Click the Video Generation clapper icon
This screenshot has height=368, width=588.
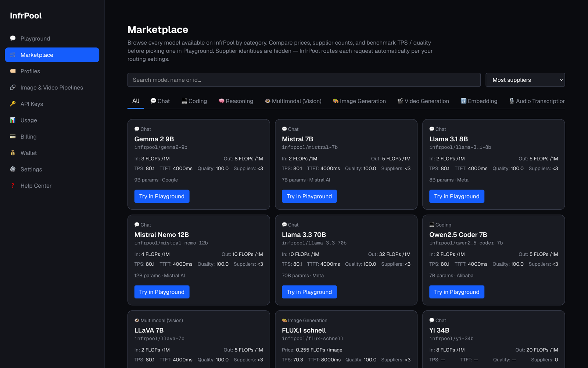400,101
